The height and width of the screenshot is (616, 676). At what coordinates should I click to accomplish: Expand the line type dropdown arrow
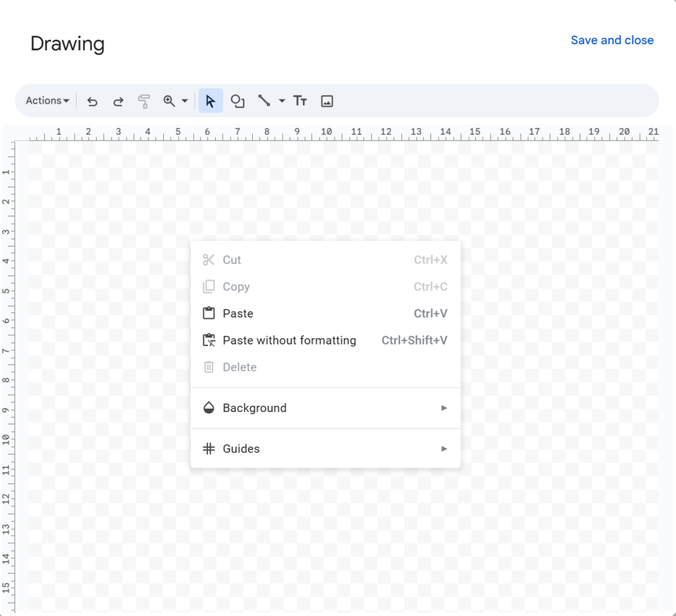[281, 101]
